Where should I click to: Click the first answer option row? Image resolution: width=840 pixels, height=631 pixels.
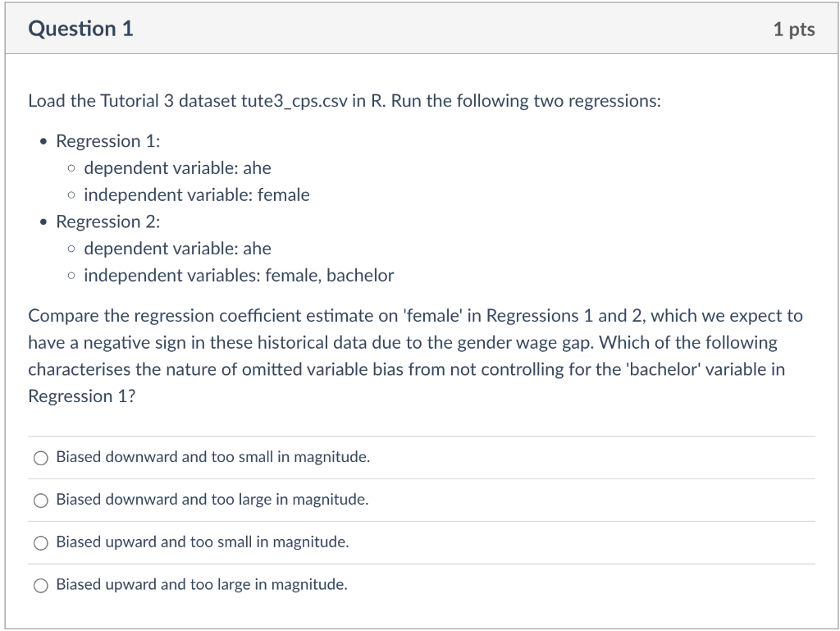[x=212, y=458]
